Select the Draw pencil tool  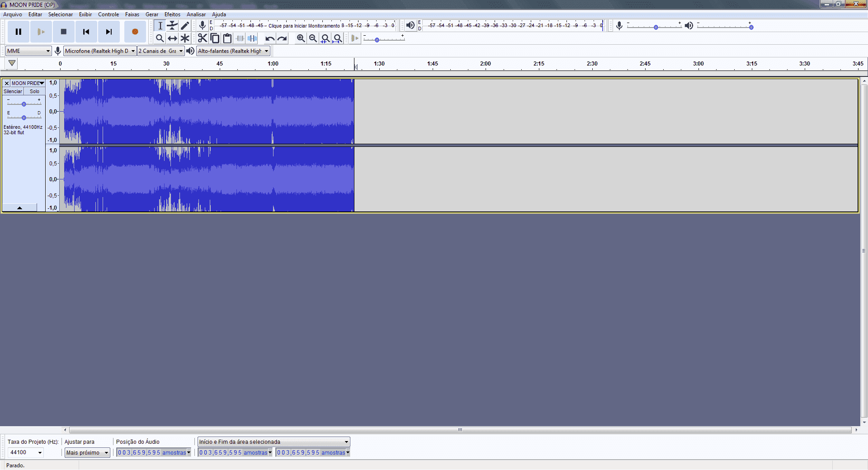[185, 26]
